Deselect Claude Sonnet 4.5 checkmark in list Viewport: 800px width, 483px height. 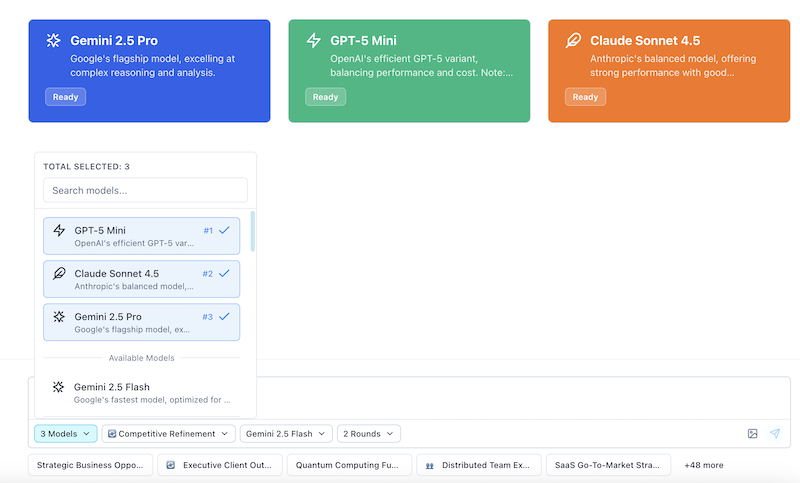224,273
